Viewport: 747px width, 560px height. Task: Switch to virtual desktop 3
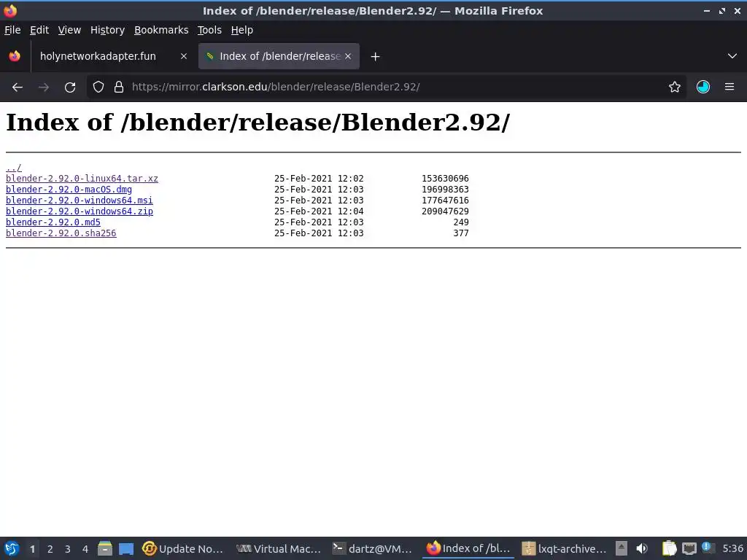pos(68,549)
